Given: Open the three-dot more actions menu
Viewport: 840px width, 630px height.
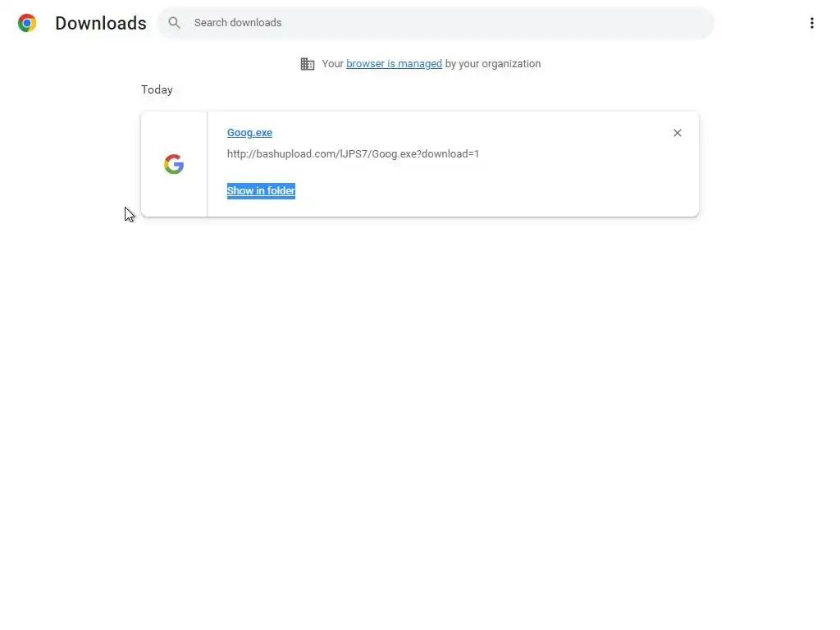Looking at the screenshot, I should pos(811,23).
